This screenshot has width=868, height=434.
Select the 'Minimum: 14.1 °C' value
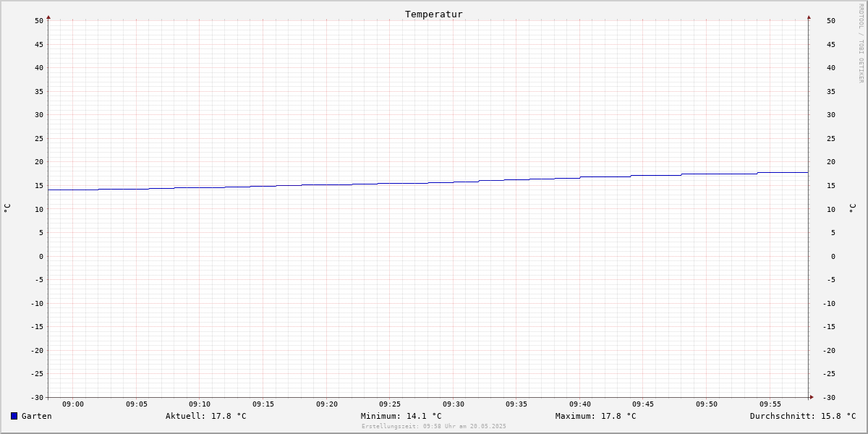pyautogui.click(x=401, y=416)
